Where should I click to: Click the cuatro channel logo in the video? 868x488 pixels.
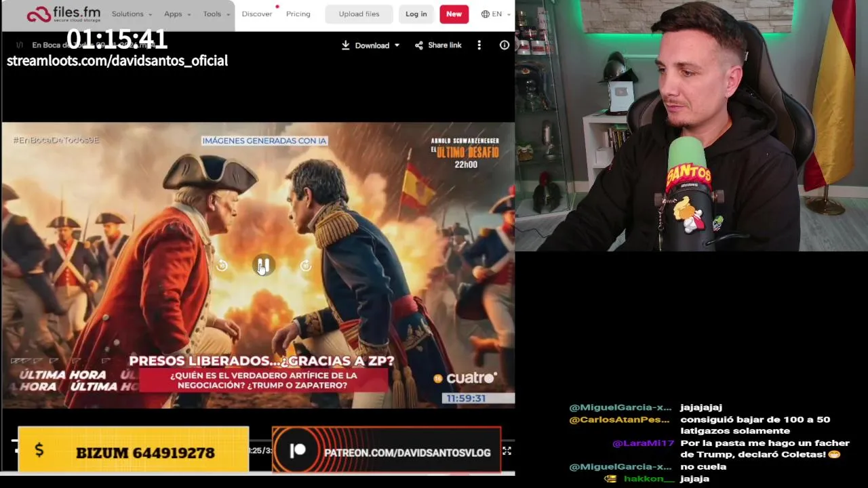click(465, 378)
